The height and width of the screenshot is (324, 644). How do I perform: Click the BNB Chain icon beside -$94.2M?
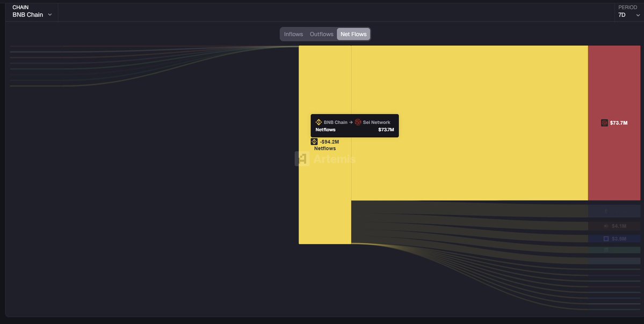(314, 142)
